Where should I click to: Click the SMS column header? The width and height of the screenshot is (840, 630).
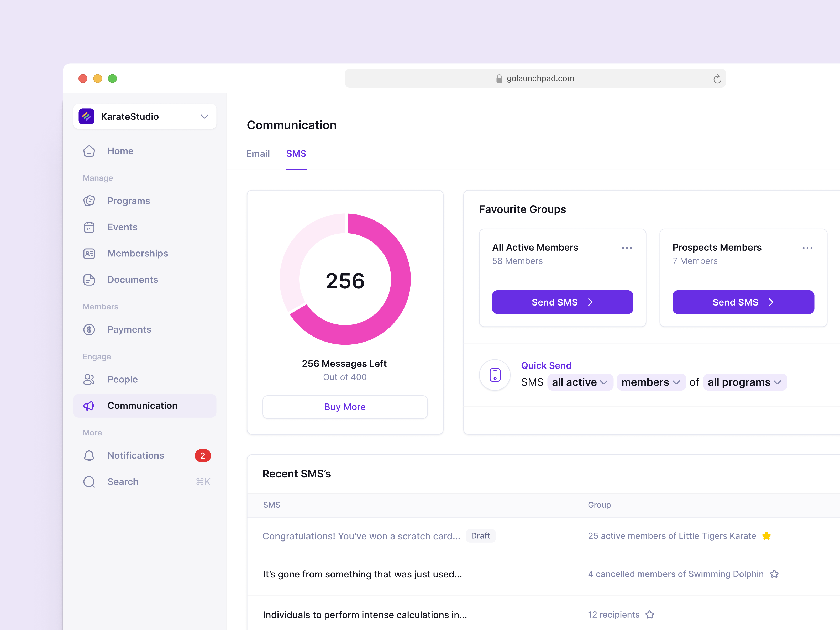[271, 505]
